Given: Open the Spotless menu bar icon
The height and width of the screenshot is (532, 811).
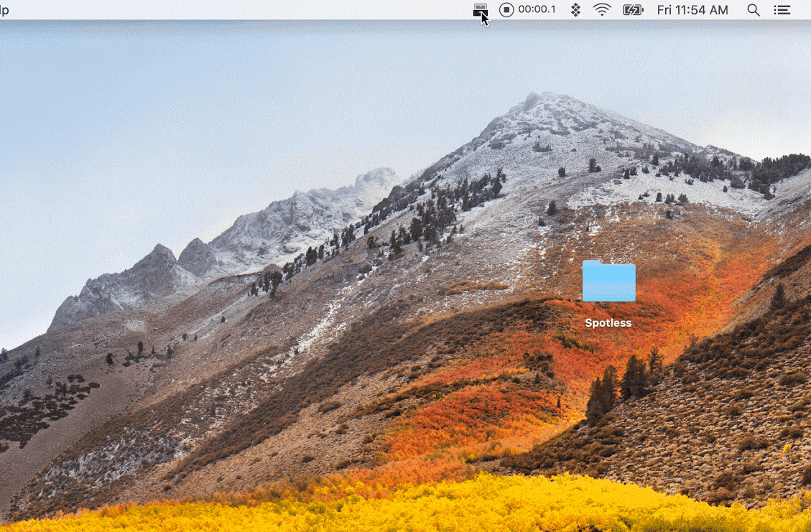Looking at the screenshot, I should (x=481, y=10).
